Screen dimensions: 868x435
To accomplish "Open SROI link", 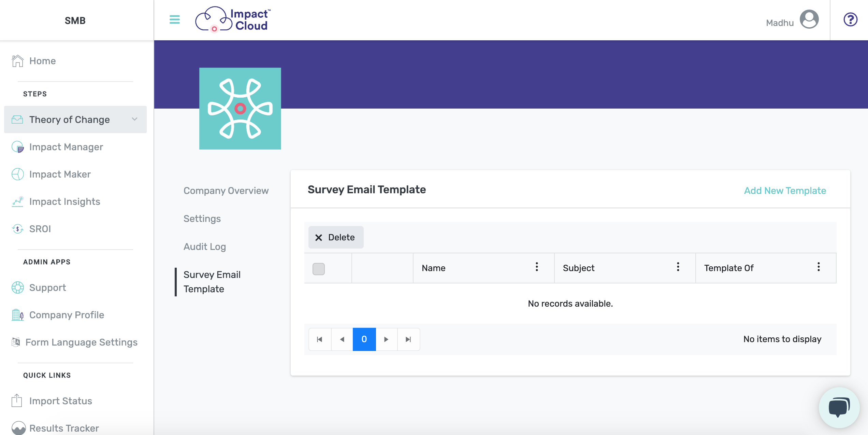I will pos(40,229).
